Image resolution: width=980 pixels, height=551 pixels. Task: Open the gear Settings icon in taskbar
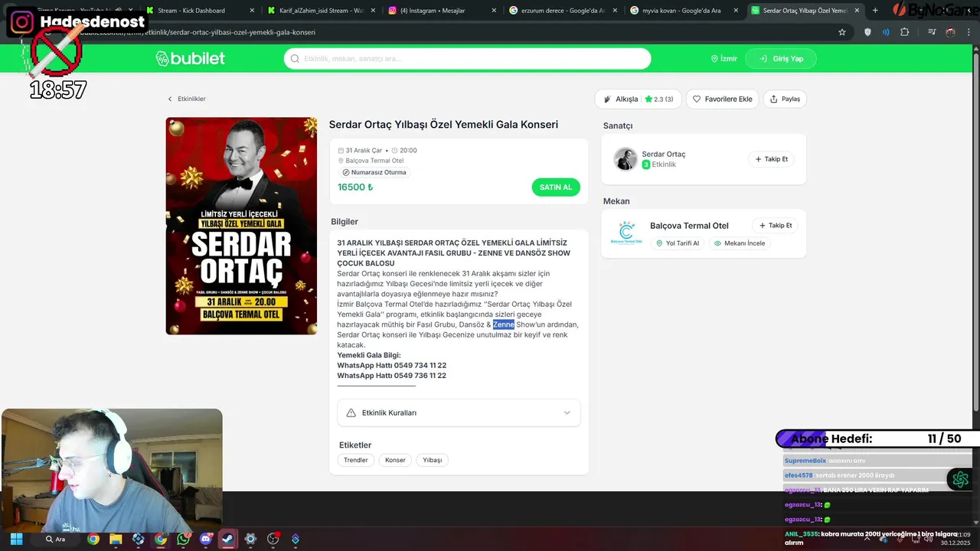pyautogui.click(x=250, y=539)
